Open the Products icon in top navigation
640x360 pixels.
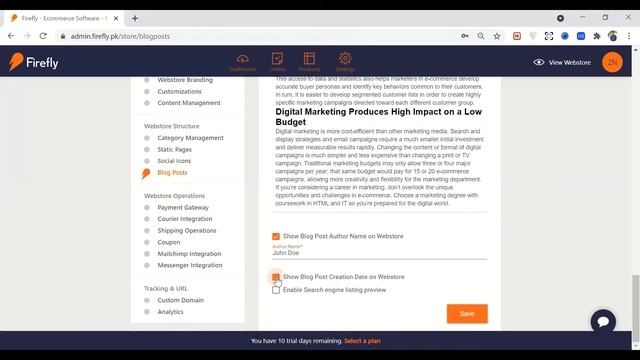pyautogui.click(x=309, y=62)
